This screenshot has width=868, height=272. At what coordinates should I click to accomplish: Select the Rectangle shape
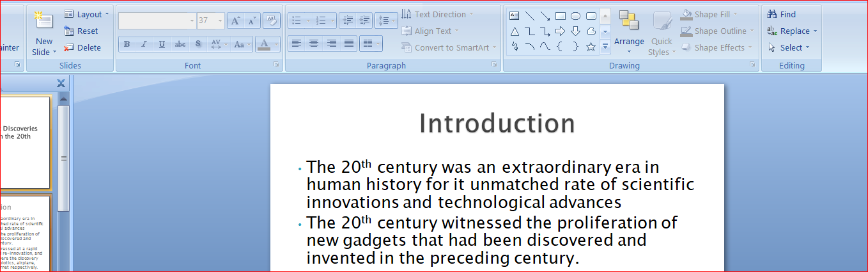tap(561, 15)
